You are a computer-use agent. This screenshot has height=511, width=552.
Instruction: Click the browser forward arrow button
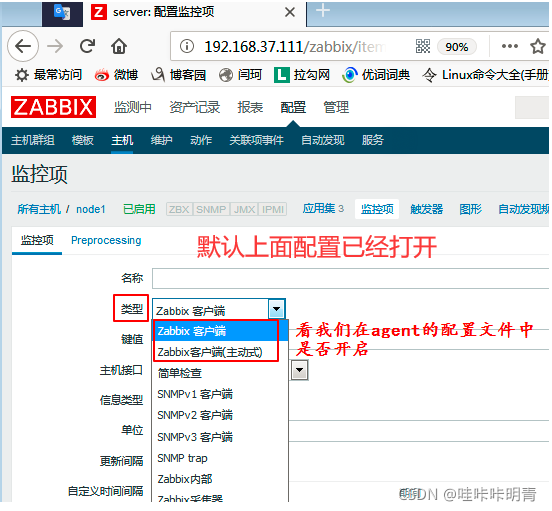tap(55, 46)
